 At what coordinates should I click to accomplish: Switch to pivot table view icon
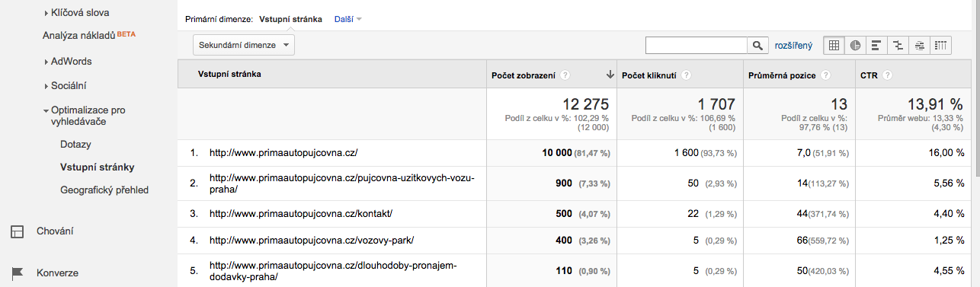tap(941, 46)
